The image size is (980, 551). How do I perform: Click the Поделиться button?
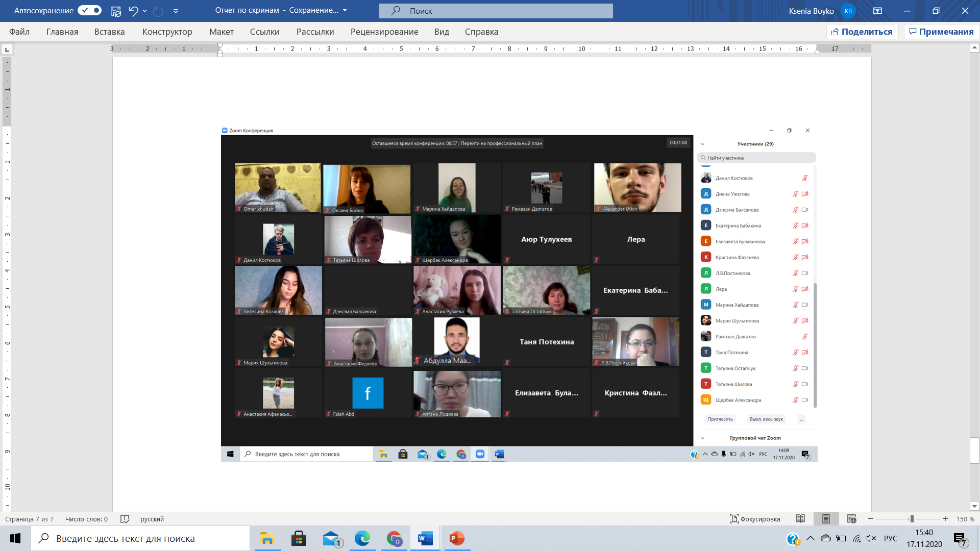[862, 32]
